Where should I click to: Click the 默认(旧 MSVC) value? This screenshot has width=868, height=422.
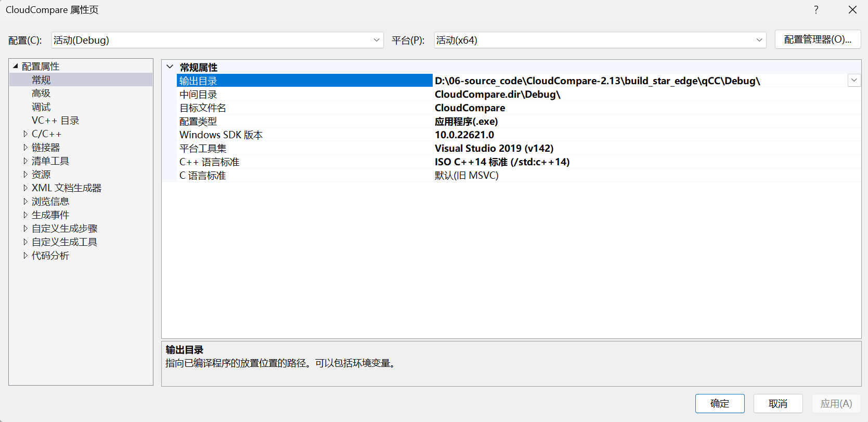click(x=467, y=175)
